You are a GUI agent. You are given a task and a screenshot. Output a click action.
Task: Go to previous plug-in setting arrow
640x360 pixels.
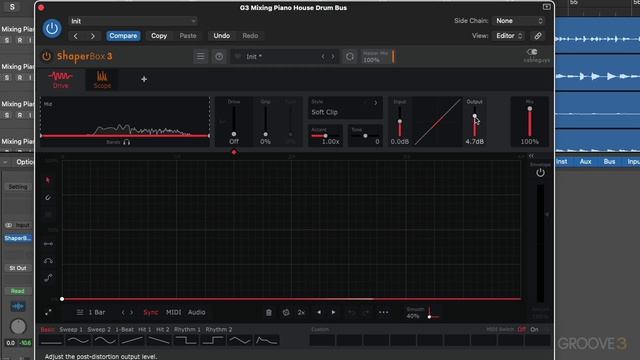pos(76,36)
